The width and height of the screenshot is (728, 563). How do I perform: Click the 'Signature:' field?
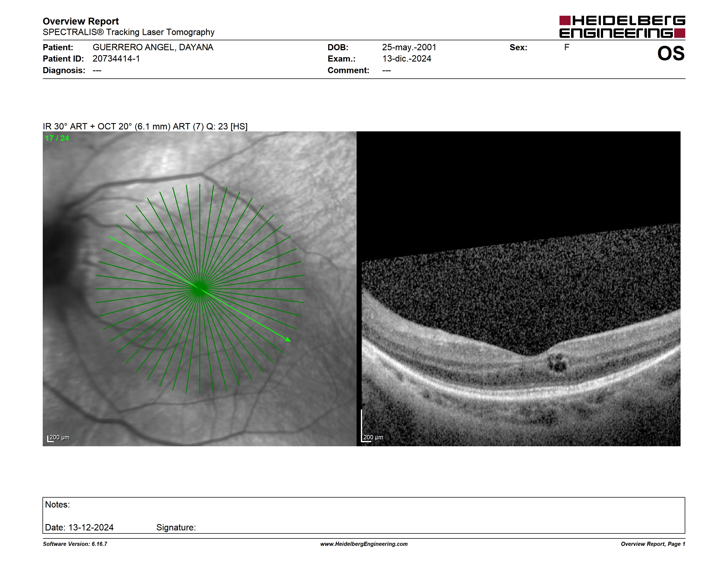176,527
